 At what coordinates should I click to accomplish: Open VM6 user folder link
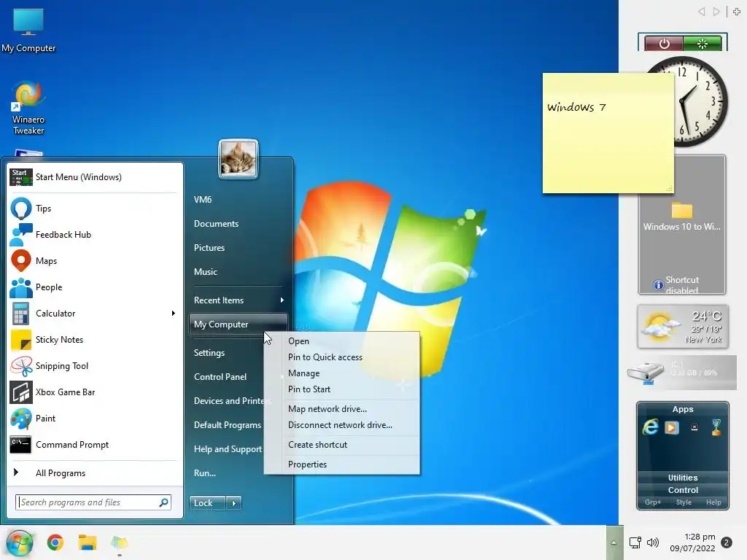(203, 200)
